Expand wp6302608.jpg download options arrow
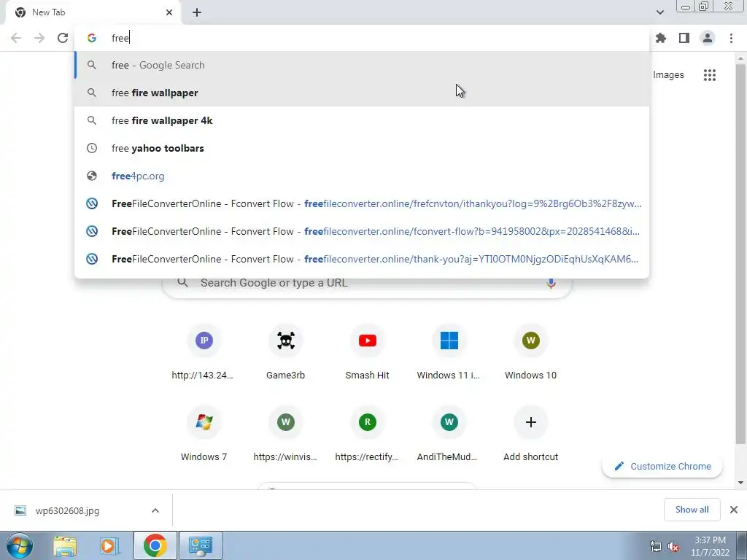747x560 pixels. coord(155,510)
